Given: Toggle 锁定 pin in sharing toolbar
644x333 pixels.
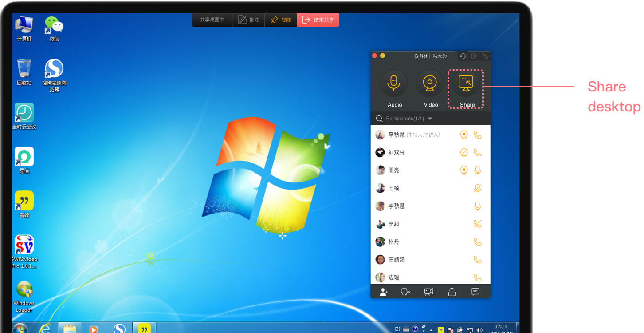Looking at the screenshot, I should click(x=281, y=20).
